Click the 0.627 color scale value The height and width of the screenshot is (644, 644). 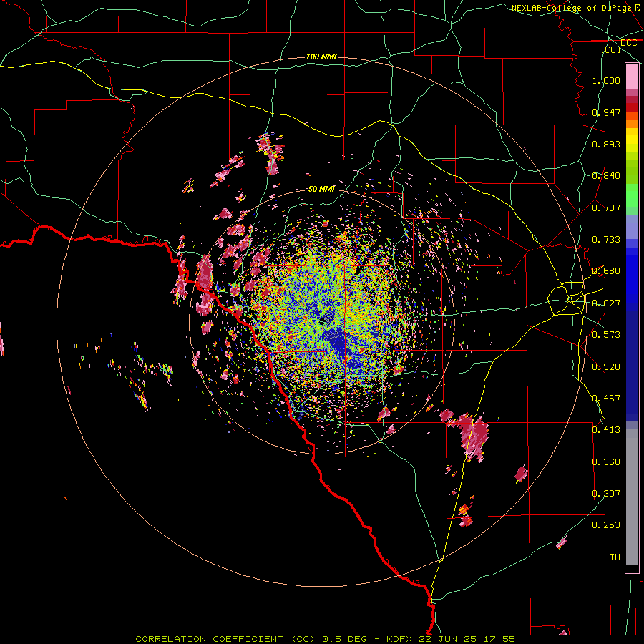[606, 303]
